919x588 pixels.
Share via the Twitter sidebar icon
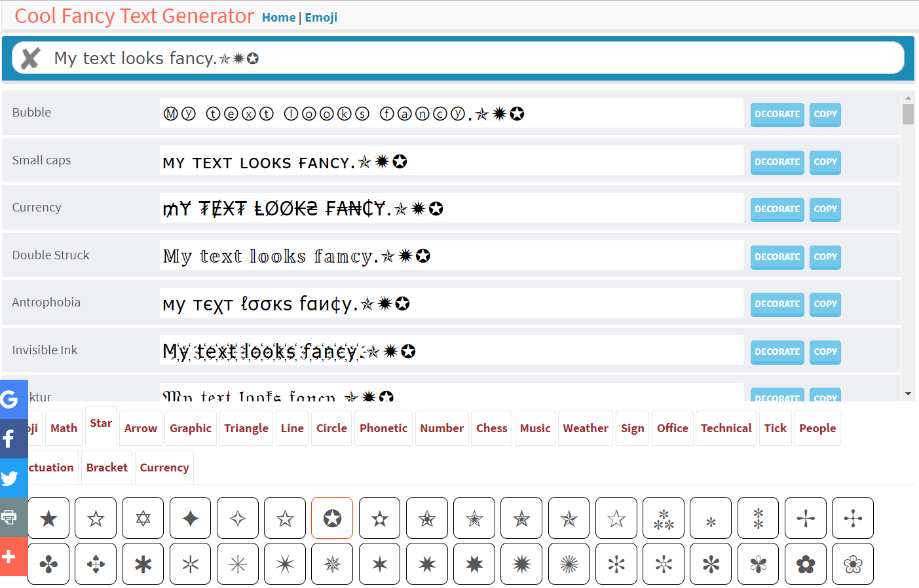pos(12,478)
